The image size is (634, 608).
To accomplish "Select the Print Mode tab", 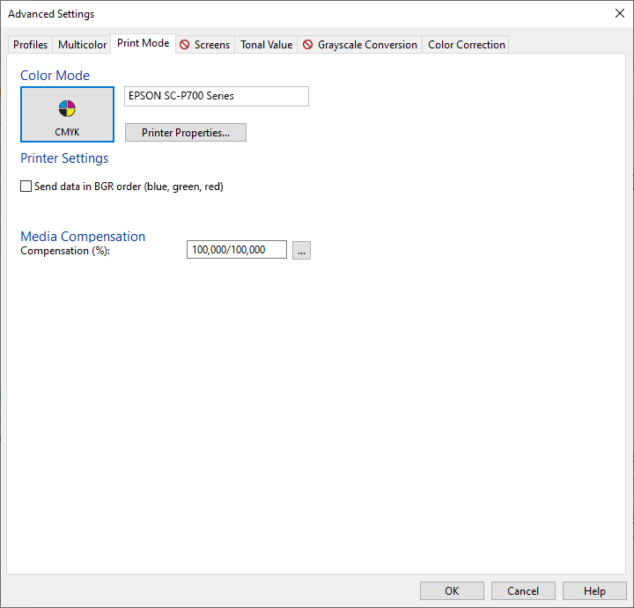I will [143, 44].
